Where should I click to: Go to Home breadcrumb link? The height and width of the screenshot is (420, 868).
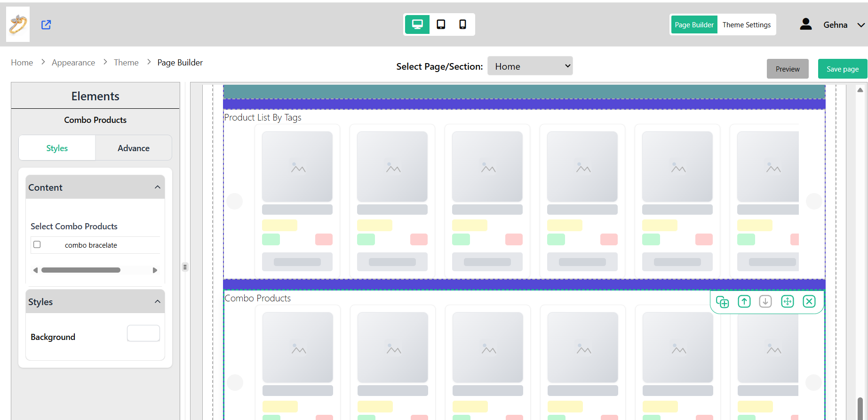tap(22, 63)
